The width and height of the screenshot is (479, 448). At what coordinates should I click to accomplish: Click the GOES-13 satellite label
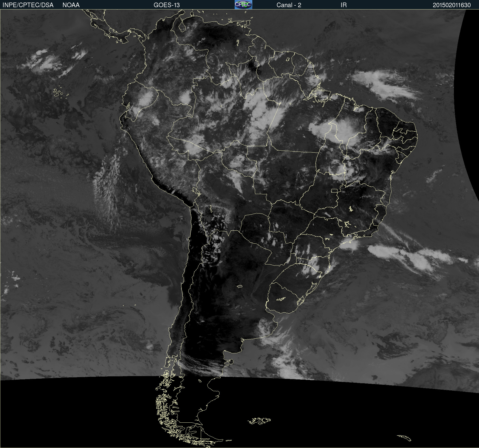167,5
